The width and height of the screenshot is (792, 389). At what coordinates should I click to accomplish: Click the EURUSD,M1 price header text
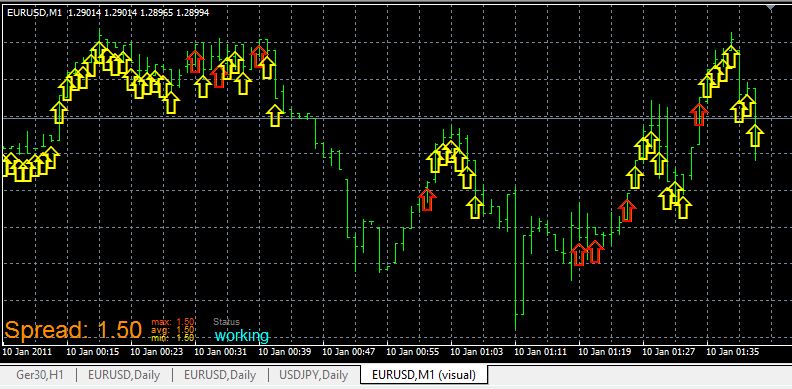point(108,13)
